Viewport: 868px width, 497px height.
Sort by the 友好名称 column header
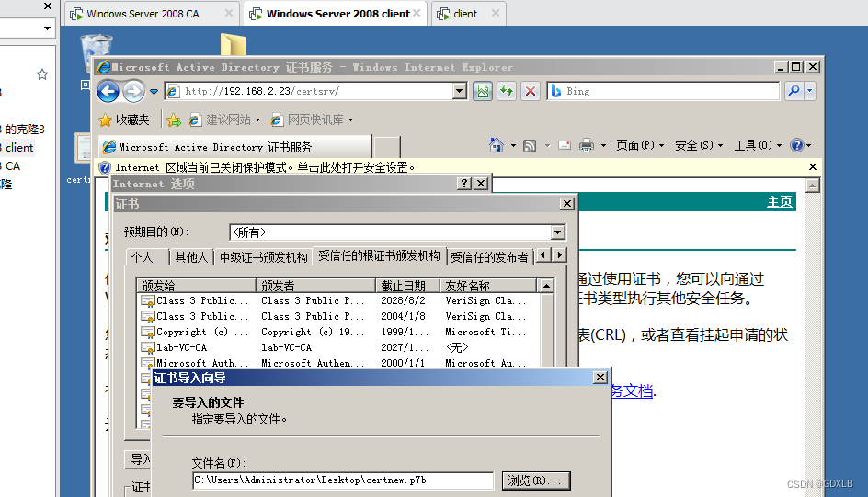click(488, 286)
